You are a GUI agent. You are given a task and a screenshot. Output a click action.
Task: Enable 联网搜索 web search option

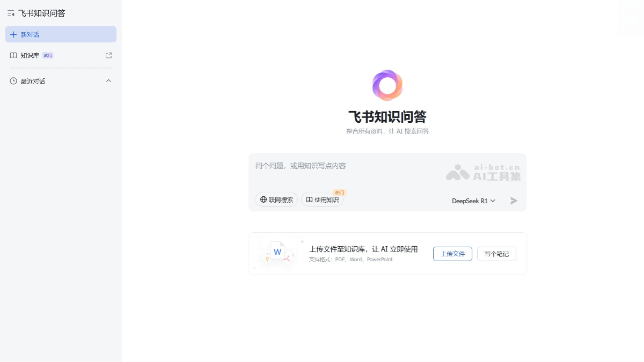click(276, 200)
